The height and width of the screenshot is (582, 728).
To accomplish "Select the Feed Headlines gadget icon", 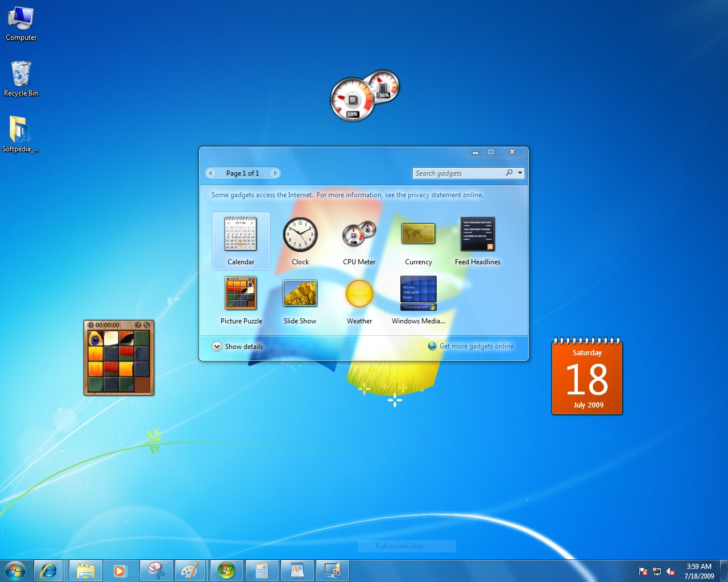I will click(478, 234).
